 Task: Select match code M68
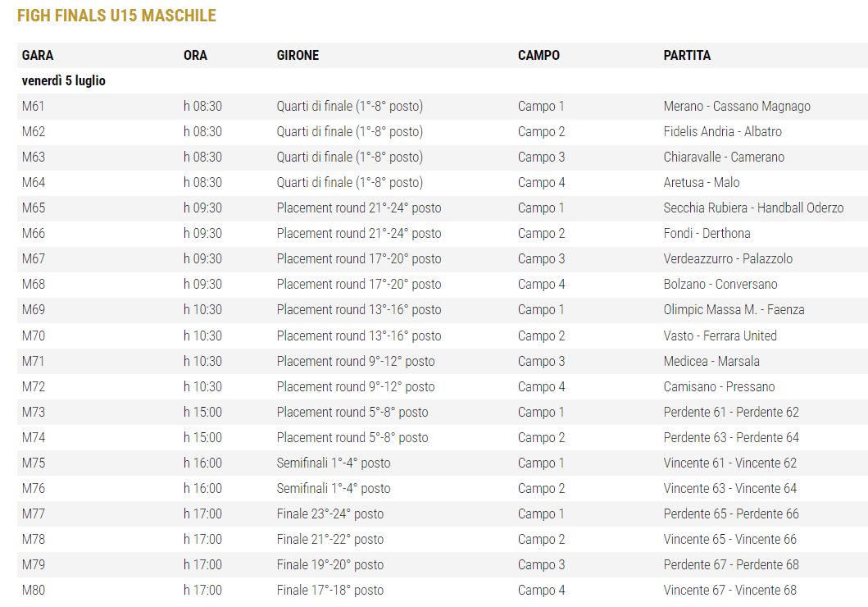point(34,285)
